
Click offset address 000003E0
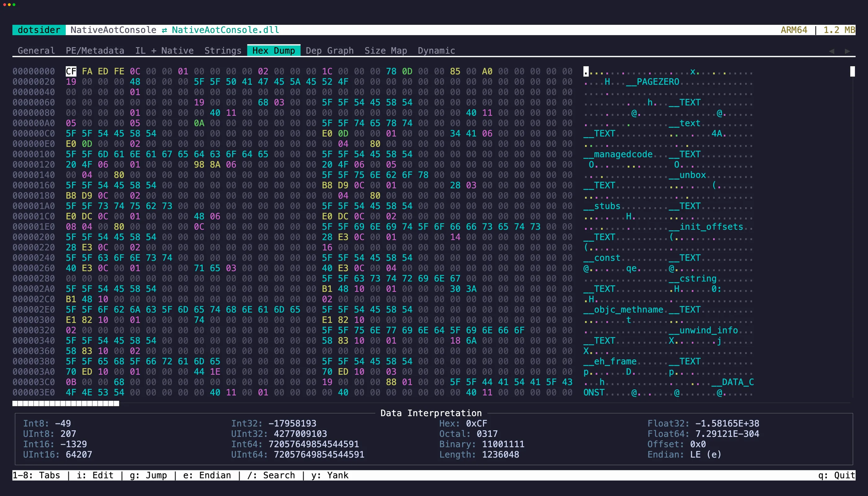click(34, 392)
